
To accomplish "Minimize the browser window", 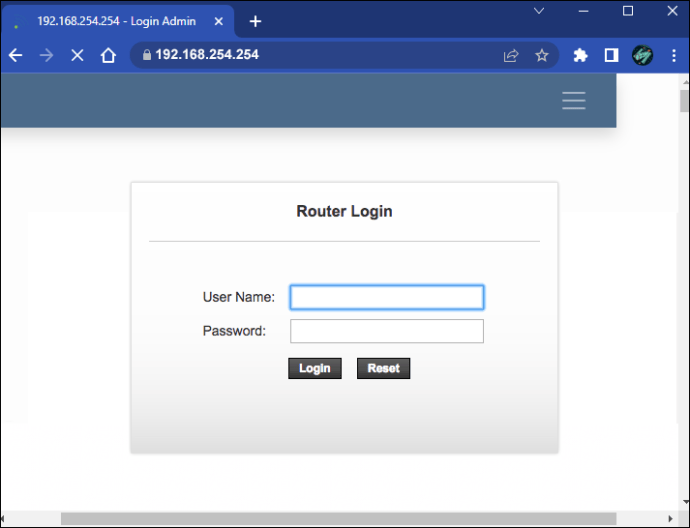I will point(584,11).
